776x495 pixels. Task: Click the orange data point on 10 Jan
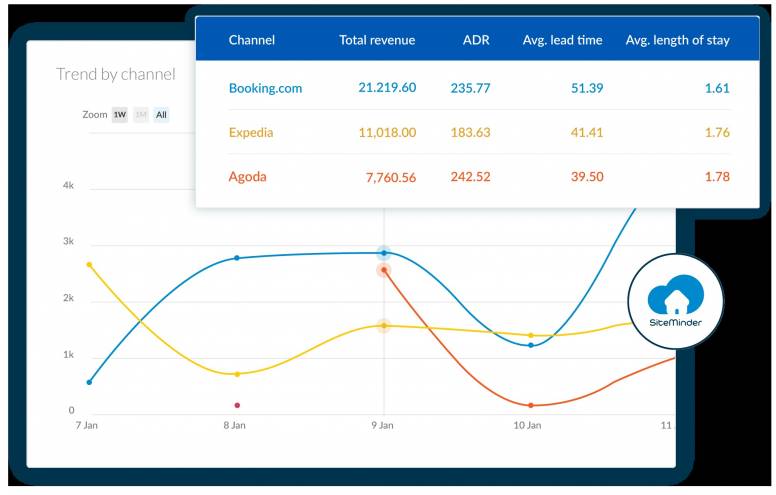pyautogui.click(x=530, y=405)
